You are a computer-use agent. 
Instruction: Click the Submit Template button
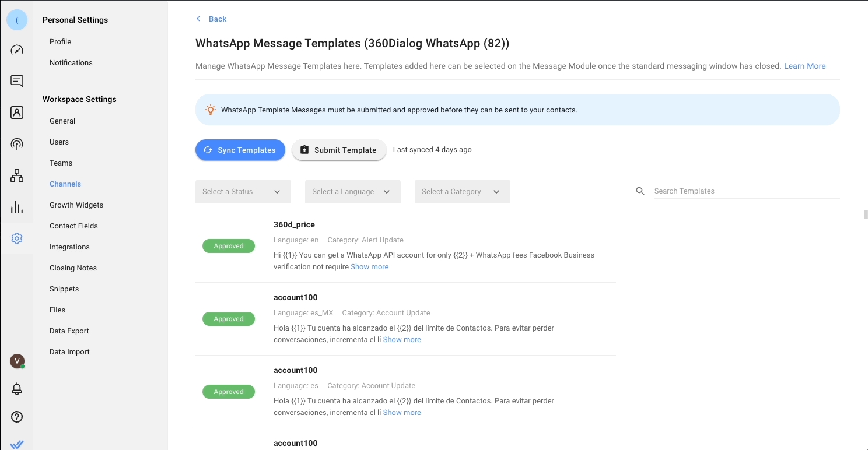(339, 150)
